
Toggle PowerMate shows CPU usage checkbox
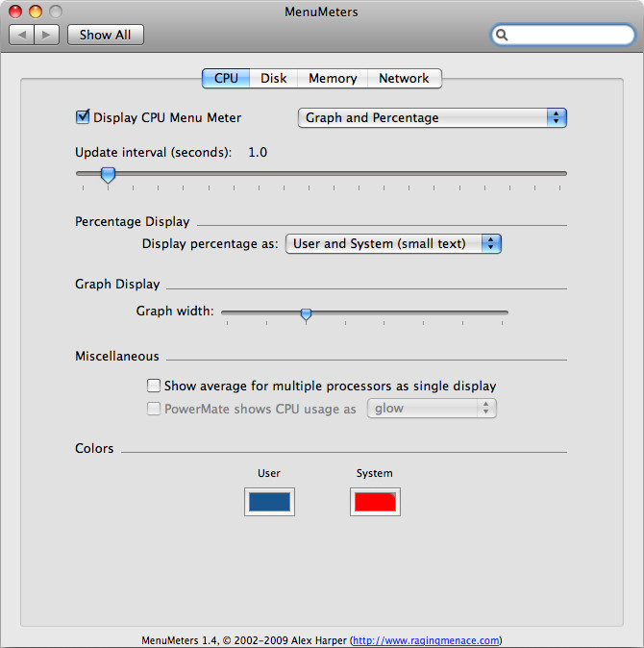(154, 409)
